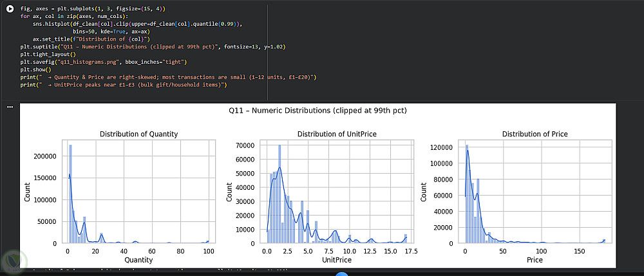Image resolution: width=644 pixels, height=276 pixels.
Task: Run the histogram code cell
Action: coord(10,8)
